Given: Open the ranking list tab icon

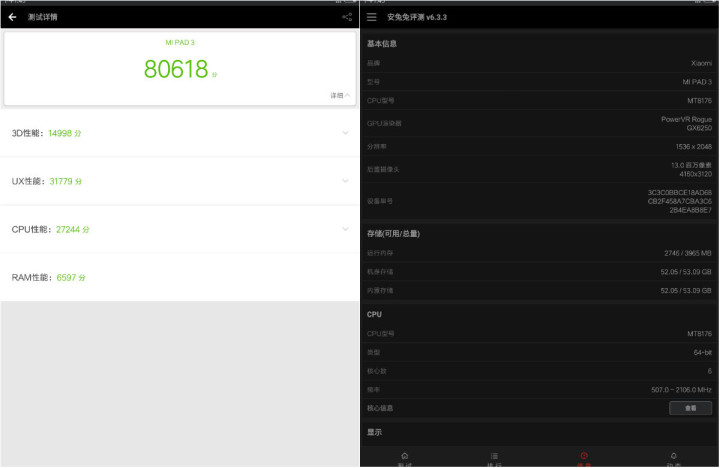Looking at the screenshot, I should (494, 456).
